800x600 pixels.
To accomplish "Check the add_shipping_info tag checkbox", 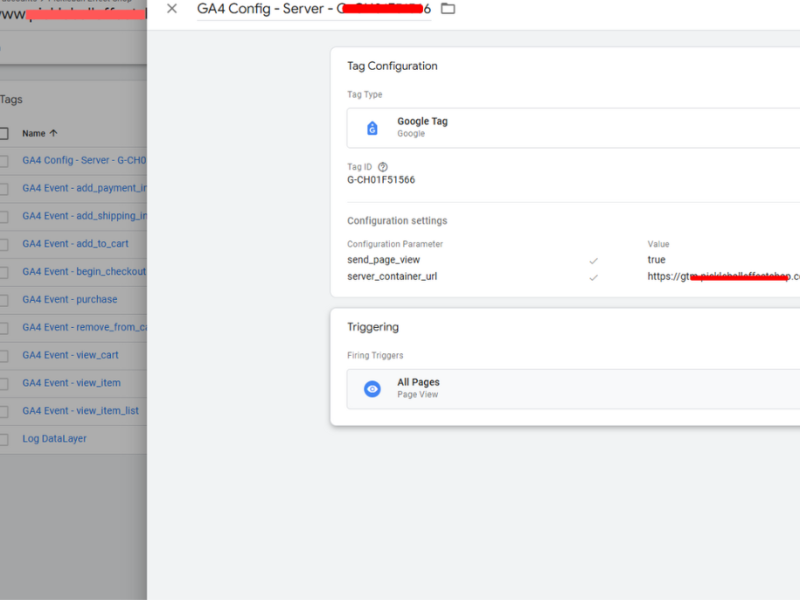I will click(3, 217).
